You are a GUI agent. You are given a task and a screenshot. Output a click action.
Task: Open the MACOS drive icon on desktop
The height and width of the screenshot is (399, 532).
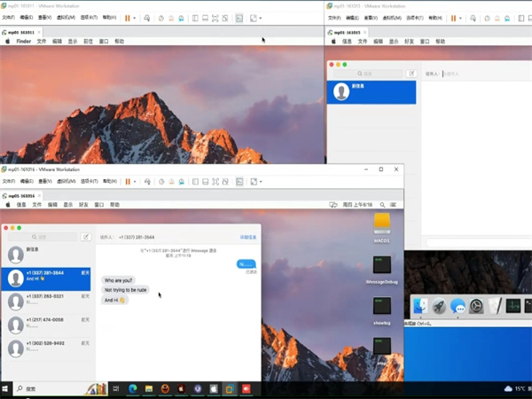click(x=382, y=223)
